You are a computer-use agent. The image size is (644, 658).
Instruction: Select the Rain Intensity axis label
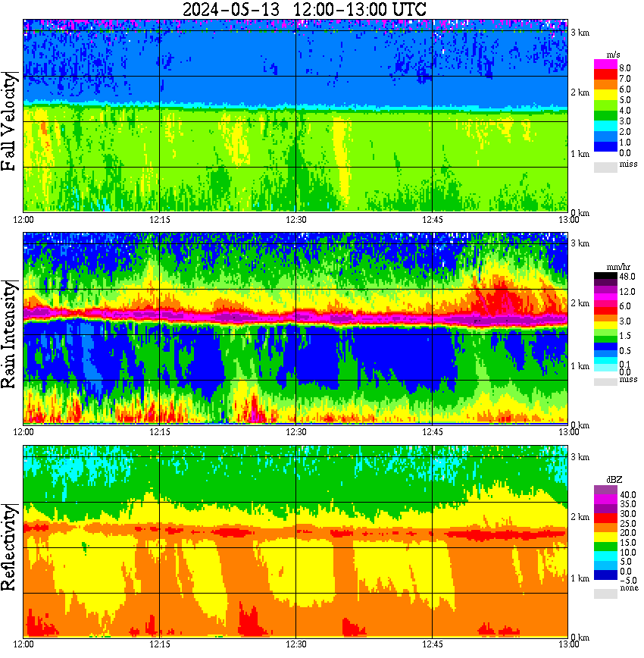click(x=9, y=334)
